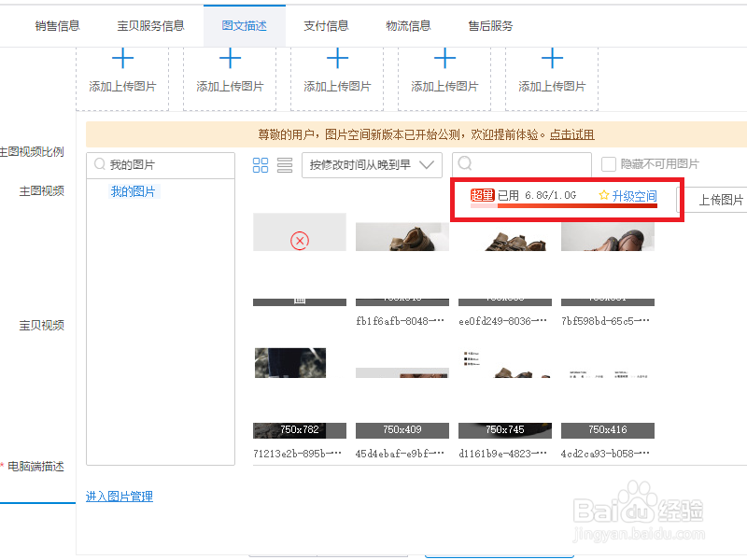Switch to list view of images

(287, 164)
